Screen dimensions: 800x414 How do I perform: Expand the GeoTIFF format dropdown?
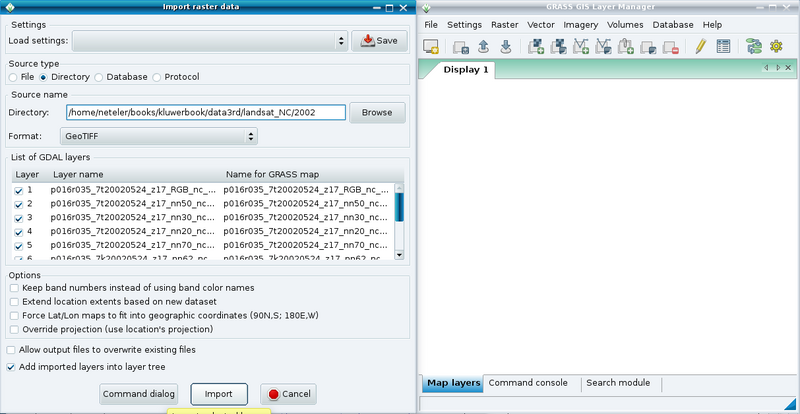[159, 136]
